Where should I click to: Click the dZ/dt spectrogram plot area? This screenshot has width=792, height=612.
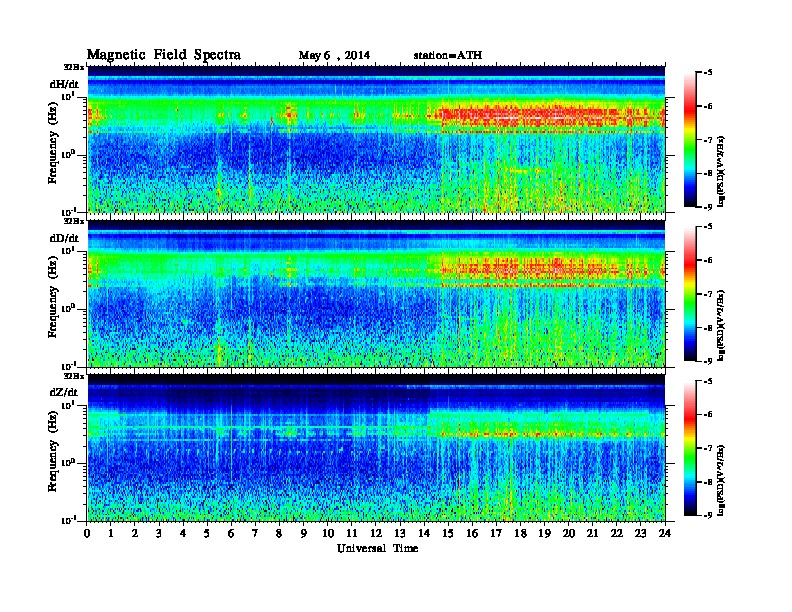(376, 447)
